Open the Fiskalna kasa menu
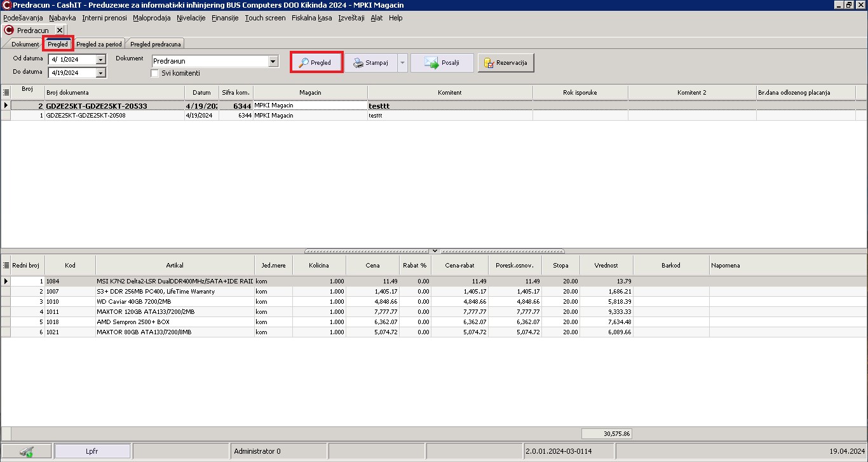Screen dimensions: 868x462 click(312, 18)
